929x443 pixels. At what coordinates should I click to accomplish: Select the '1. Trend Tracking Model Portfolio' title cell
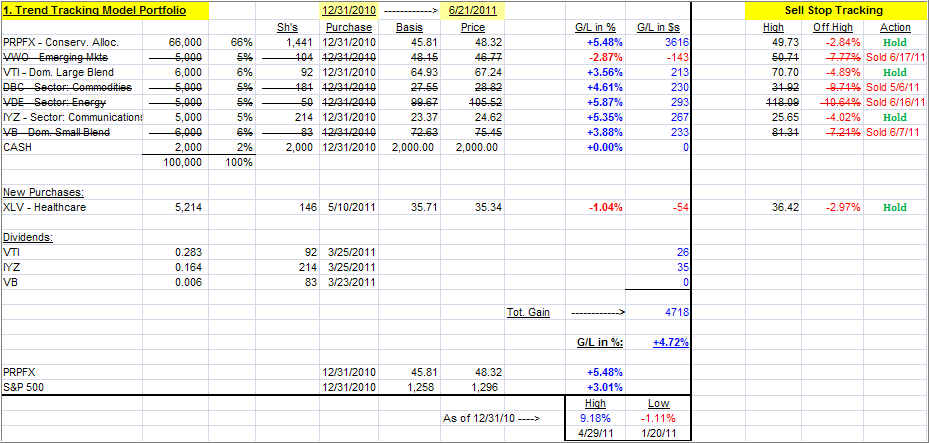point(105,11)
